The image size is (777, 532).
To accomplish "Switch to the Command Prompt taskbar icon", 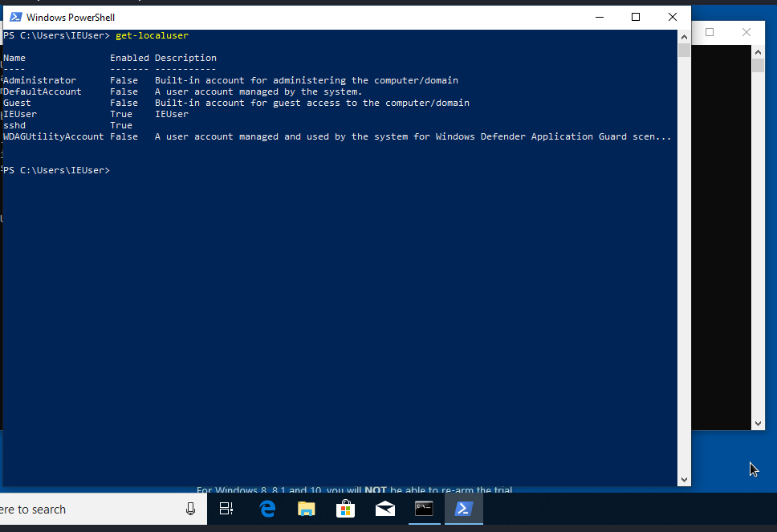I will click(x=424, y=509).
